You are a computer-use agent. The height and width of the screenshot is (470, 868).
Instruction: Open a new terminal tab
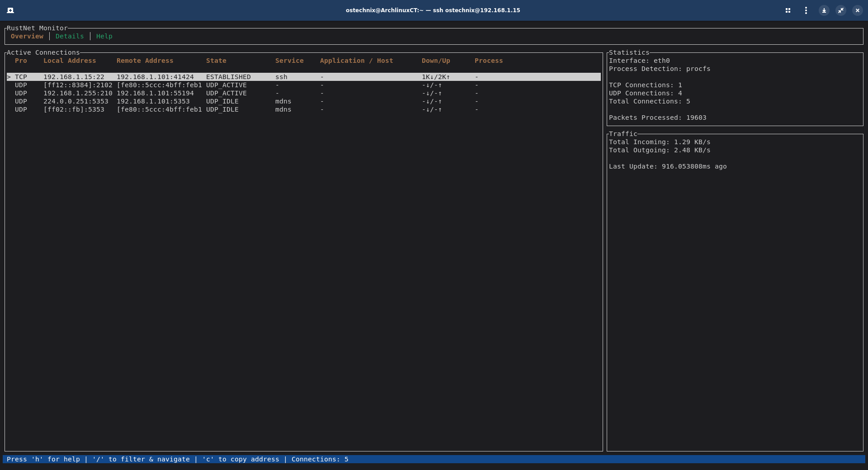(x=10, y=10)
